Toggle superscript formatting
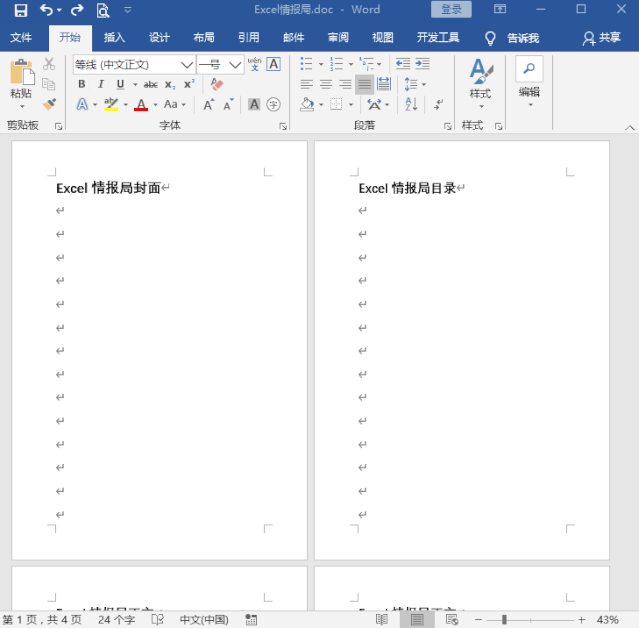This screenshot has width=639, height=628. [x=189, y=84]
